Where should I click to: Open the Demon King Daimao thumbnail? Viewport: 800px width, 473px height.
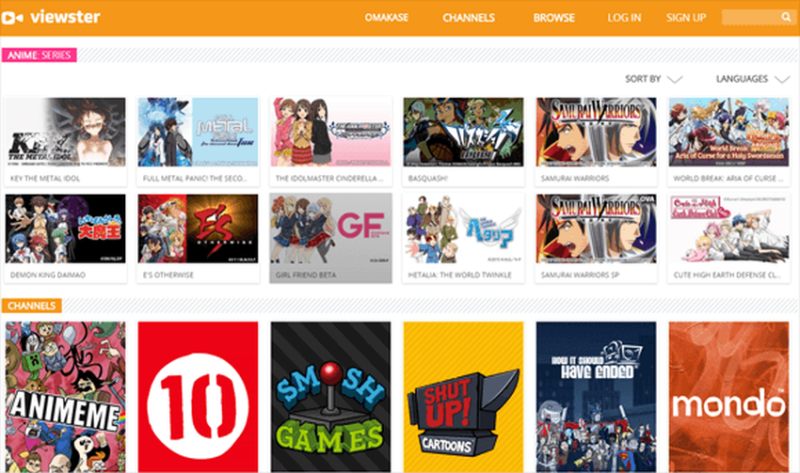point(65,228)
